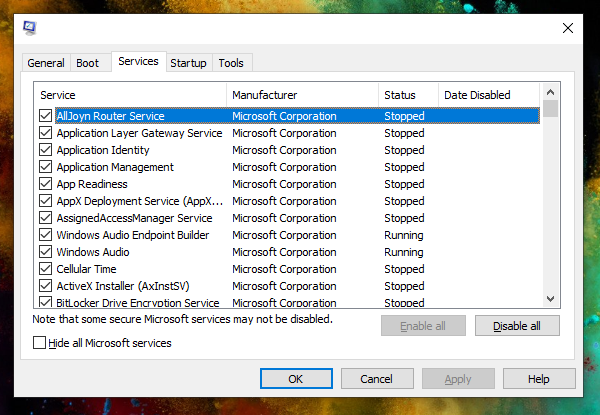Open Help for System Configuration

539,379
